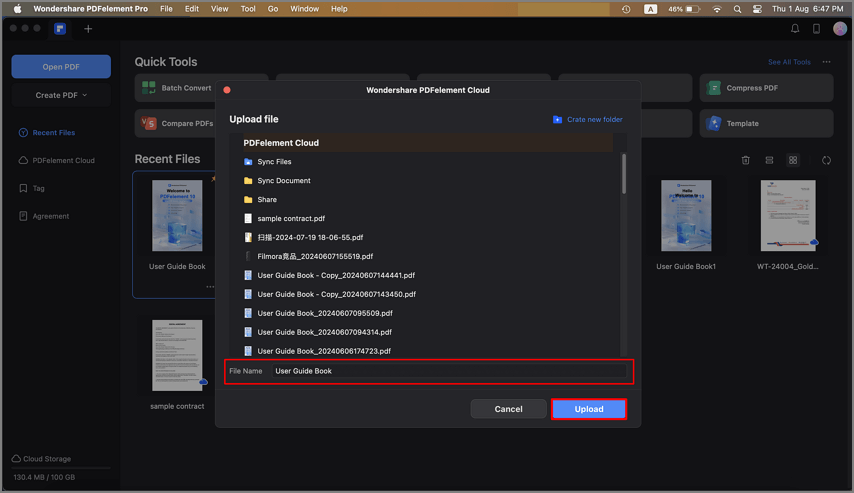
Task: Open the user profile avatar
Action: 839,29
